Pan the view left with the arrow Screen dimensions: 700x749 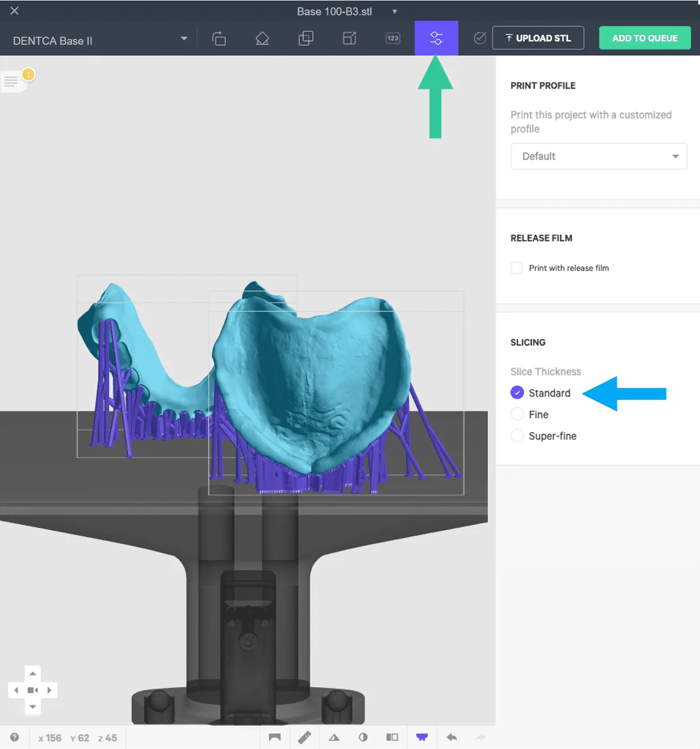16,690
